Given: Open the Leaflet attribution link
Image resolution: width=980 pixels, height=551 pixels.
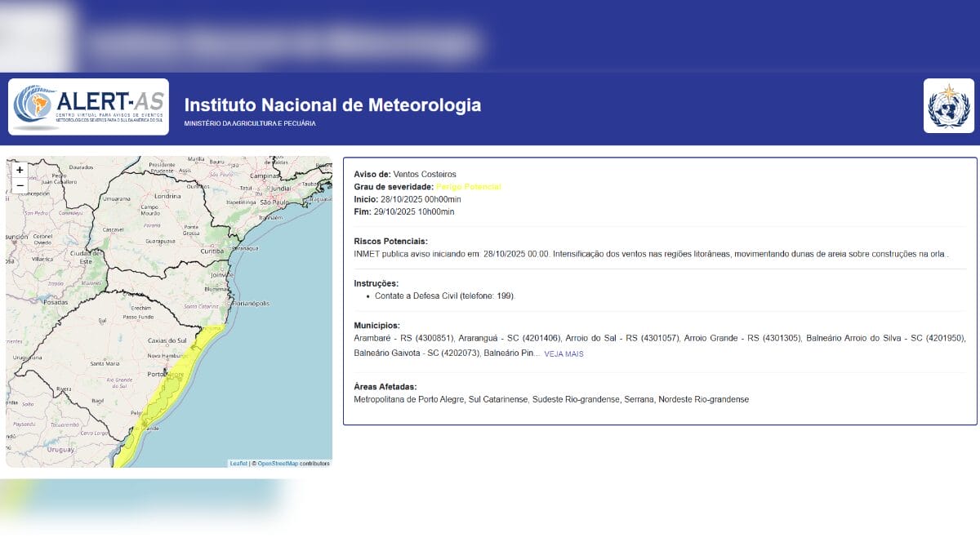Looking at the screenshot, I should tap(238, 463).
